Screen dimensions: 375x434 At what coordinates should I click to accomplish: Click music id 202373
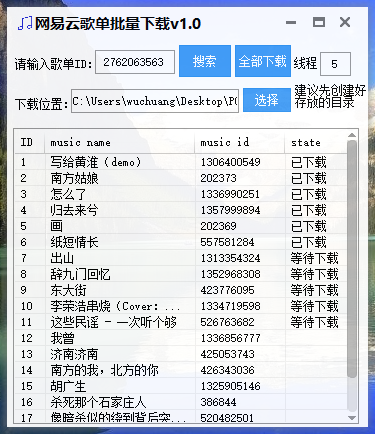pos(218,178)
